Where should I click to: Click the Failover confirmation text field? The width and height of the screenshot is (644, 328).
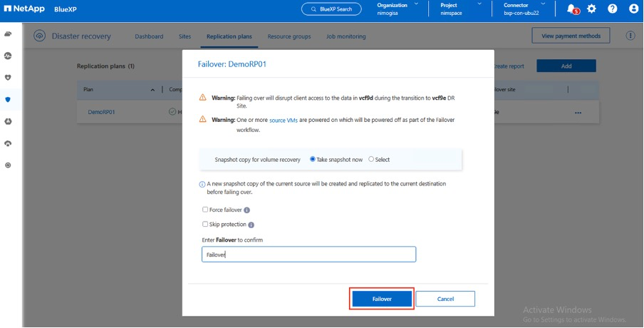308,255
